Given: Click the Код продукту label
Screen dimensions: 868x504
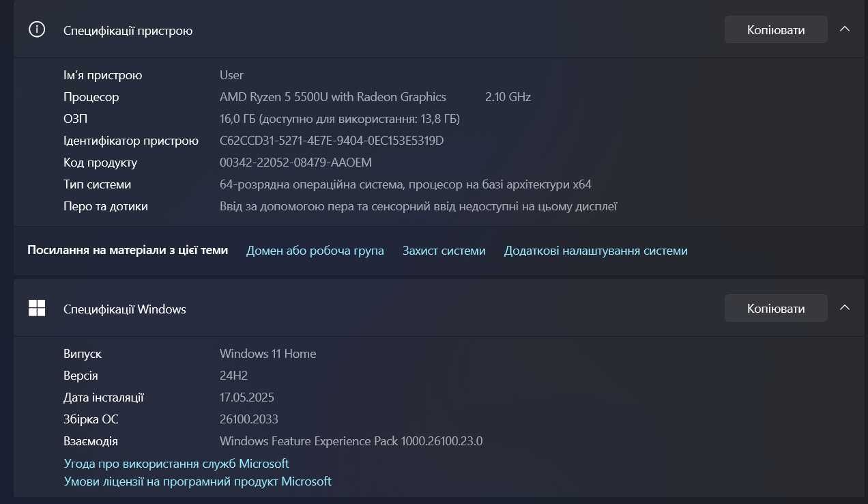Looking at the screenshot, I should pyautogui.click(x=100, y=163).
